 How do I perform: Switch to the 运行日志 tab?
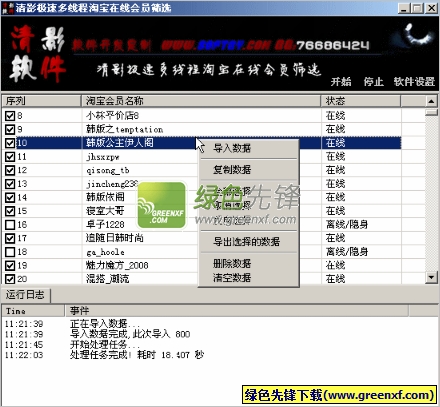click(x=25, y=295)
